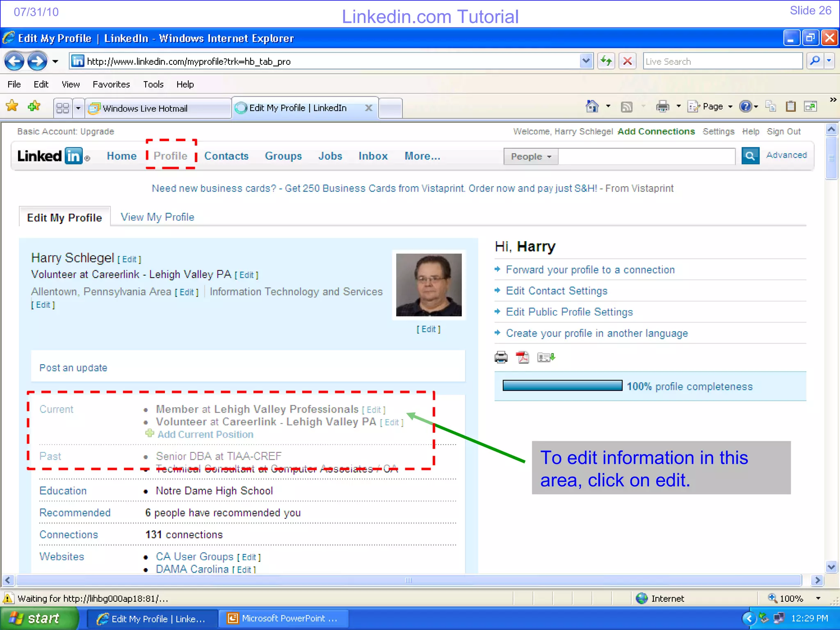The image size is (840, 630).
Task: Open the People search type dropdown
Action: pos(531,156)
